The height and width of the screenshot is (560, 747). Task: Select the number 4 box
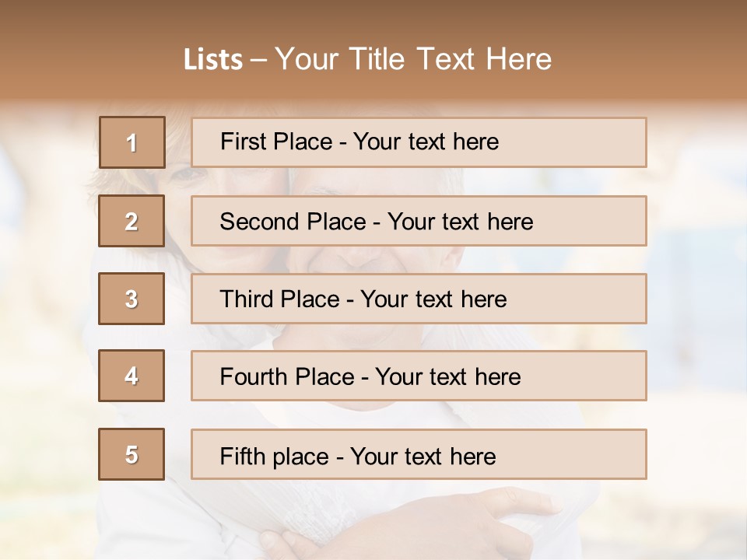click(132, 376)
